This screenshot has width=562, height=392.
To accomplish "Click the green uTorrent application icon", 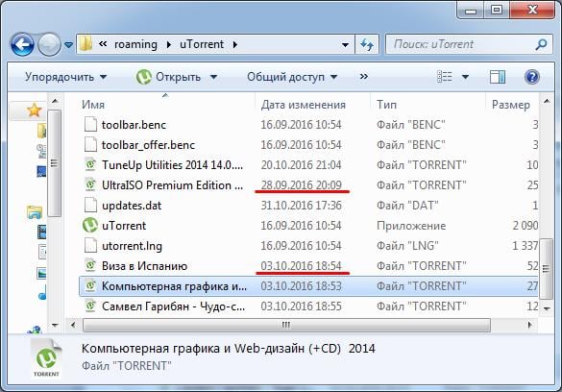I will click(90, 225).
